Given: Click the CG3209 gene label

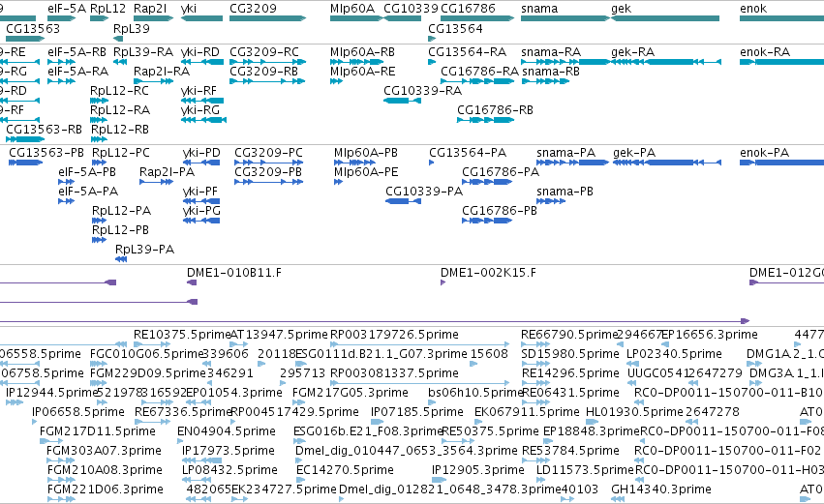Looking at the screenshot, I should [x=253, y=9].
